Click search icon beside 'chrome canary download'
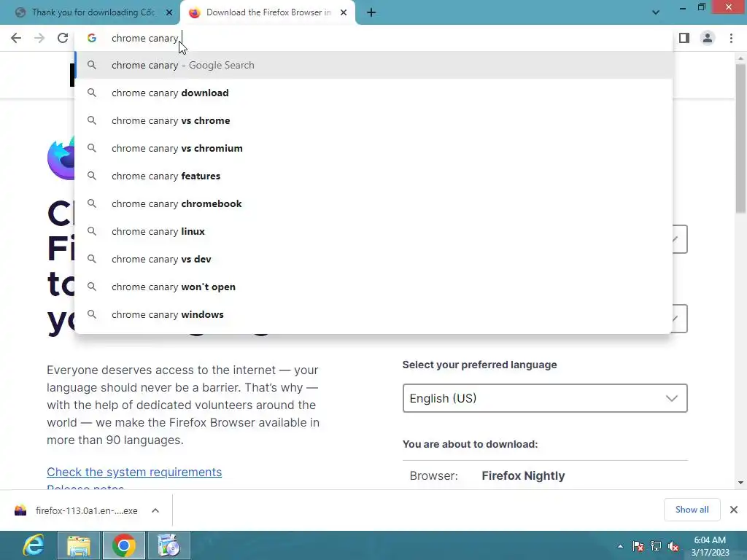 [x=92, y=93]
